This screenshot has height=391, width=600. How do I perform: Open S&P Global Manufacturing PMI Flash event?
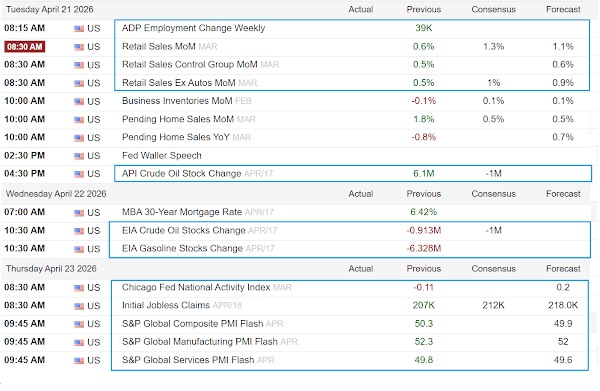[x=200, y=342]
